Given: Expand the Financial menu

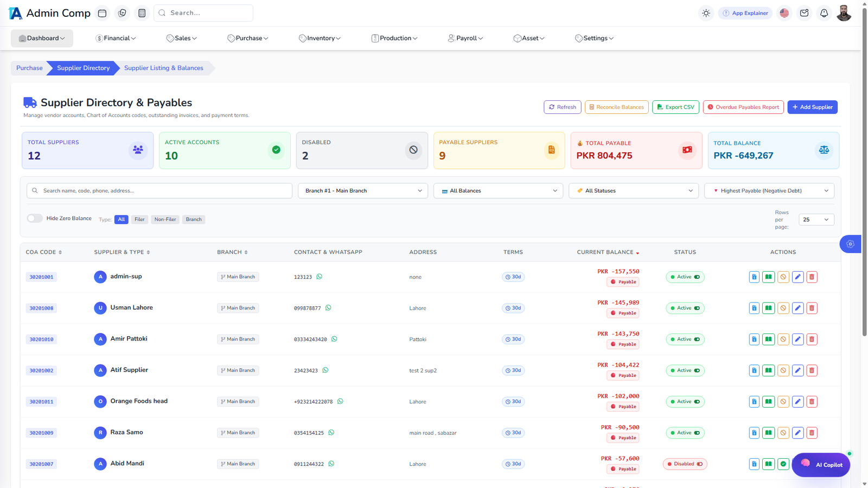Looking at the screenshot, I should tap(116, 38).
